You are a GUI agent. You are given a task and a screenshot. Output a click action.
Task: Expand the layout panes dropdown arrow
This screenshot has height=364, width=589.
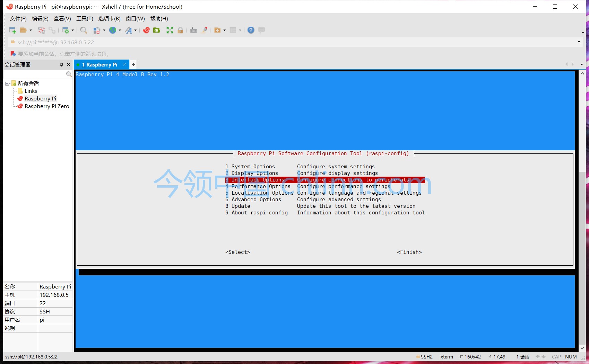click(x=240, y=30)
